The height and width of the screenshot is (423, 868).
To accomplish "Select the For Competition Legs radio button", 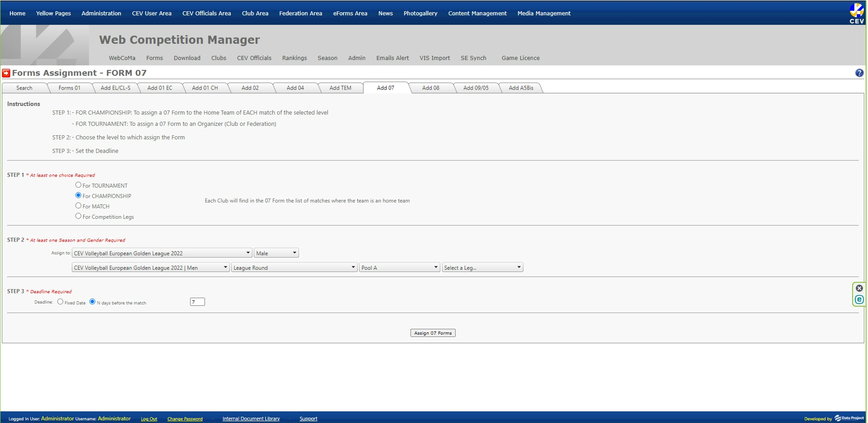I will [78, 216].
